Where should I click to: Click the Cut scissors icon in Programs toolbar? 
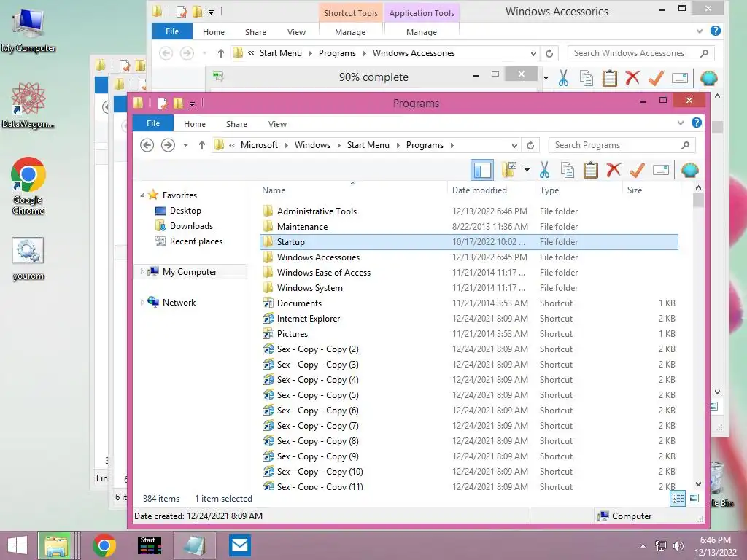coord(544,170)
